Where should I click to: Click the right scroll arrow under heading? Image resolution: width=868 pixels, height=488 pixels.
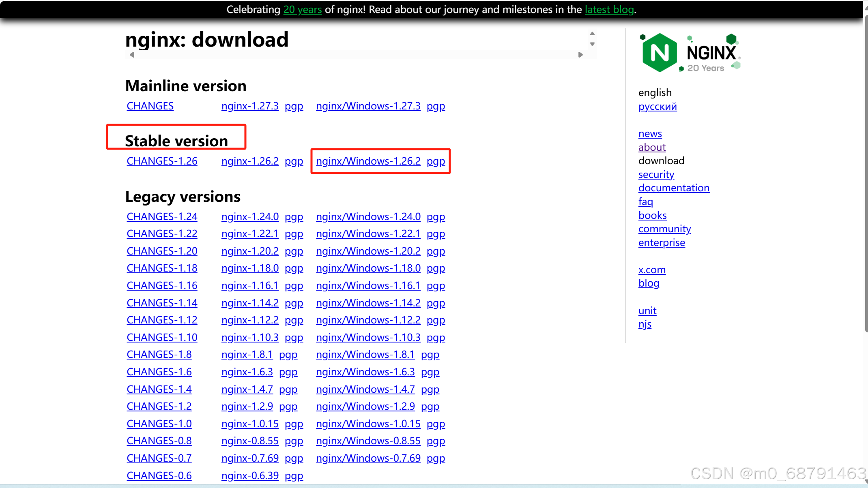coord(580,55)
